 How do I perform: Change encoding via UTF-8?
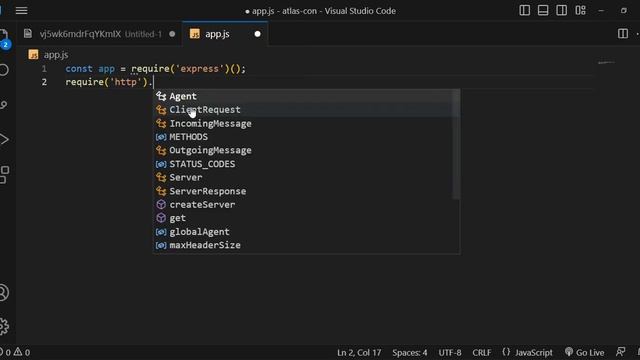[x=449, y=352]
